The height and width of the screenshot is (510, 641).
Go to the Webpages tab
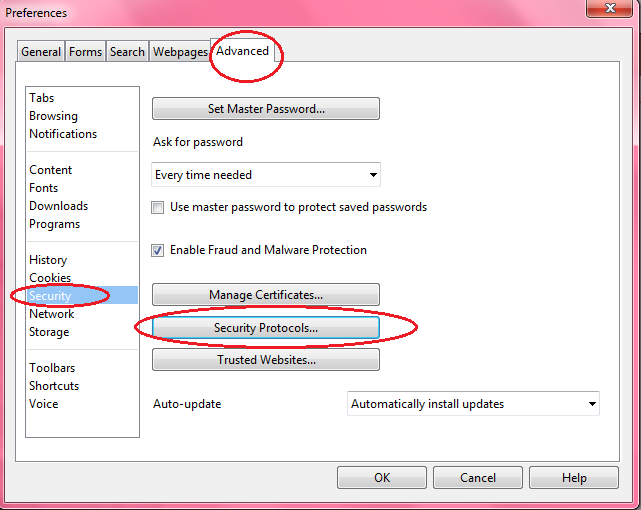[180, 52]
